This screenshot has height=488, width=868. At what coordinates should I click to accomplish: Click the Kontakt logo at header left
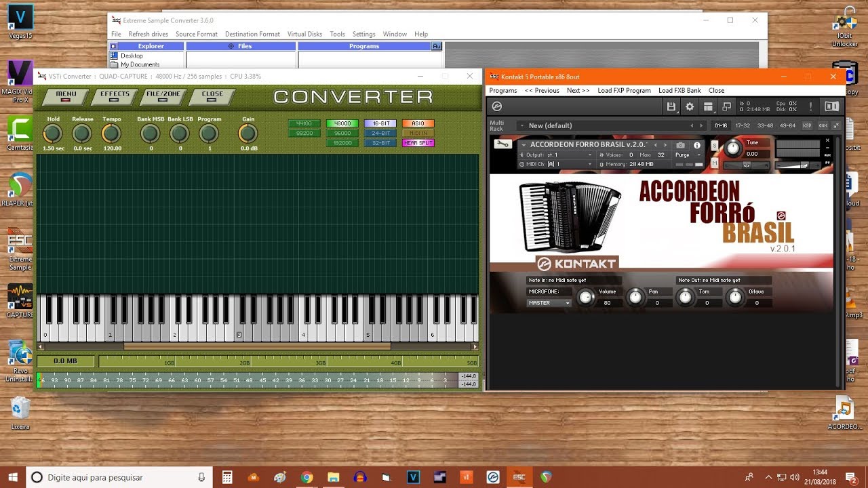pyautogui.click(x=496, y=106)
